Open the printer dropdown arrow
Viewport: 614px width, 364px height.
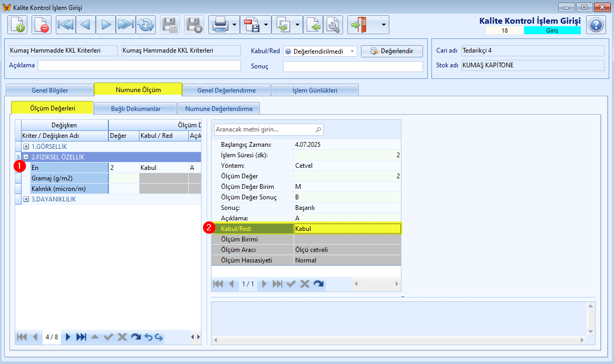[235, 25]
